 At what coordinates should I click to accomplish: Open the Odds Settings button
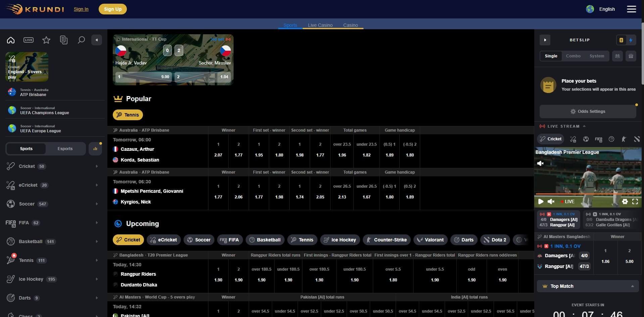click(x=588, y=111)
